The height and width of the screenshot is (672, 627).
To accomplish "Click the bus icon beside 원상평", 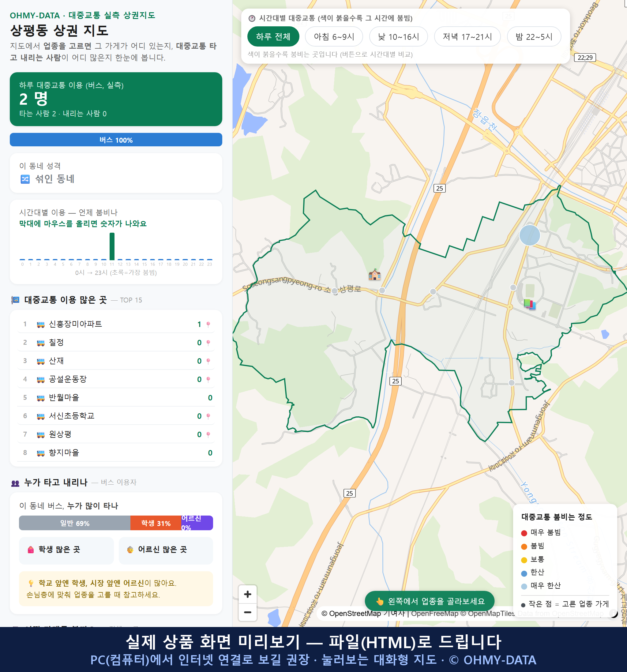I will point(40,435).
